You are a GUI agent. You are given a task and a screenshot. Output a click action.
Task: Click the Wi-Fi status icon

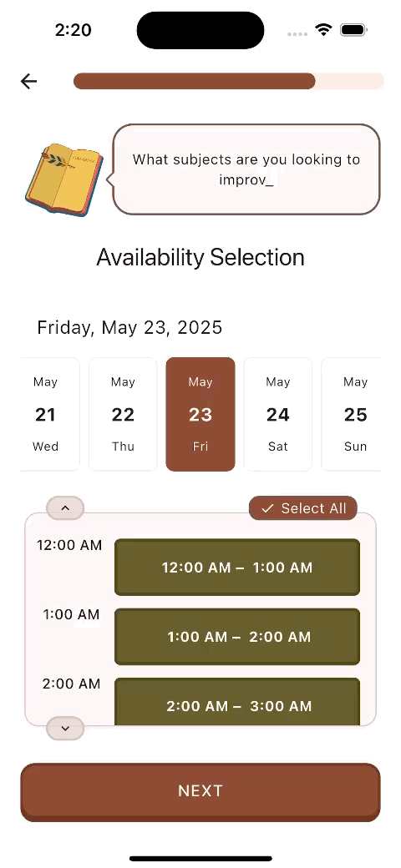pos(323,30)
